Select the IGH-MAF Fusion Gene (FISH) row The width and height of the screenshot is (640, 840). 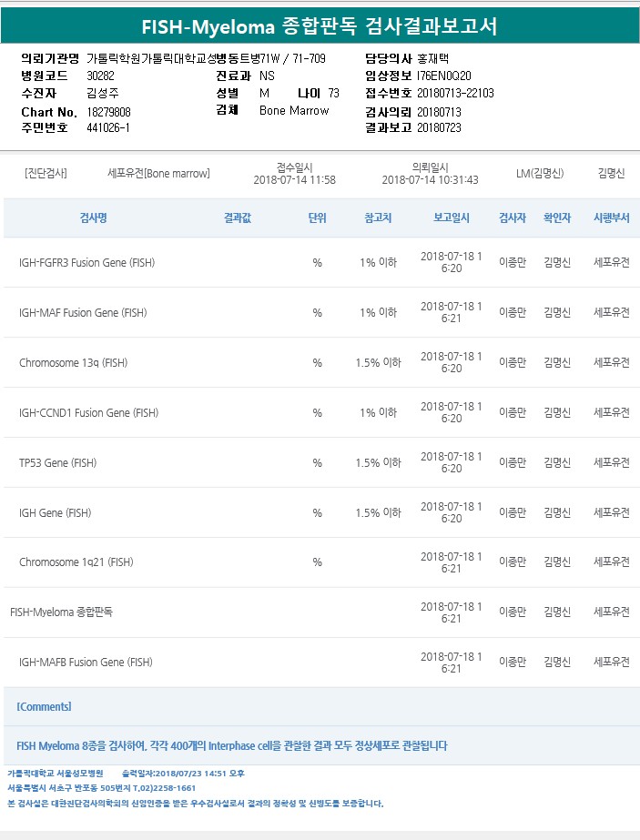(x=83, y=313)
